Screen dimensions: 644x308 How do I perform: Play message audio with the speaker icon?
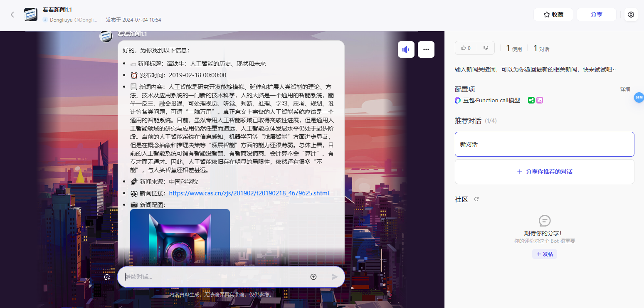click(x=406, y=49)
